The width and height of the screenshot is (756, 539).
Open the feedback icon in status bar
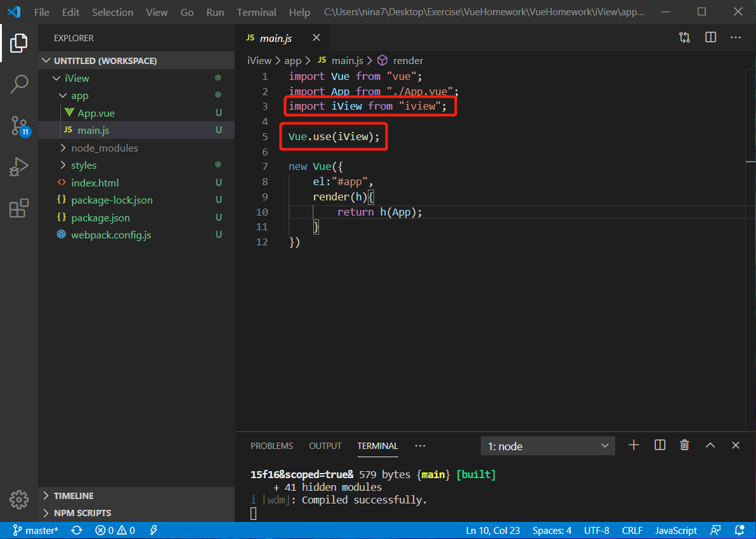(x=715, y=530)
